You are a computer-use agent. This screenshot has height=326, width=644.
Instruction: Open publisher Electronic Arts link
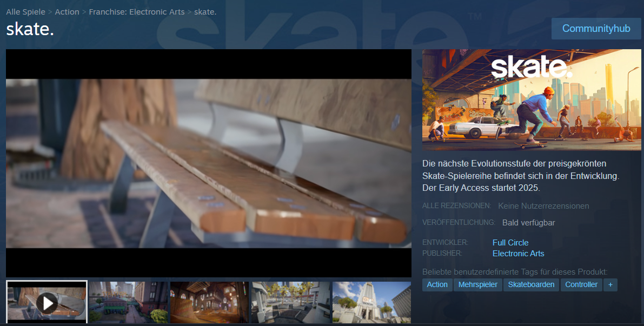519,254
